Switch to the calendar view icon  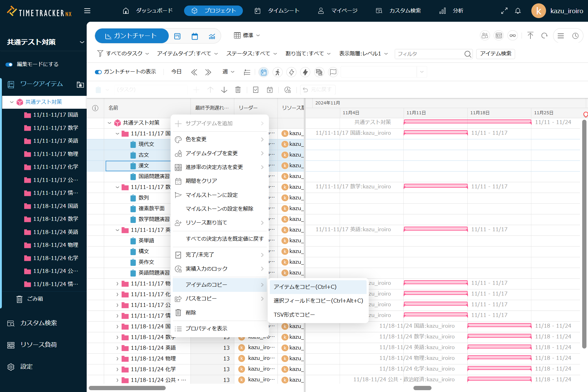194,36
